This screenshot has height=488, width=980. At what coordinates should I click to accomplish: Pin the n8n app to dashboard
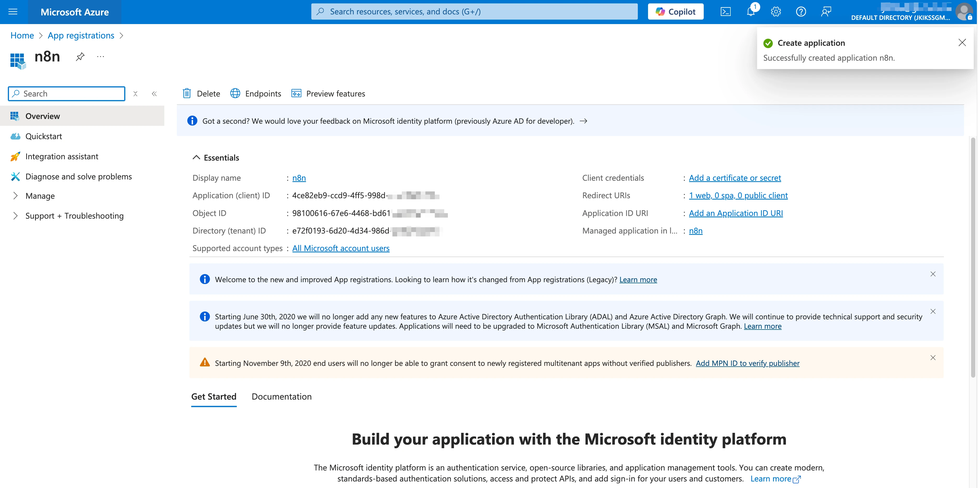[80, 57]
